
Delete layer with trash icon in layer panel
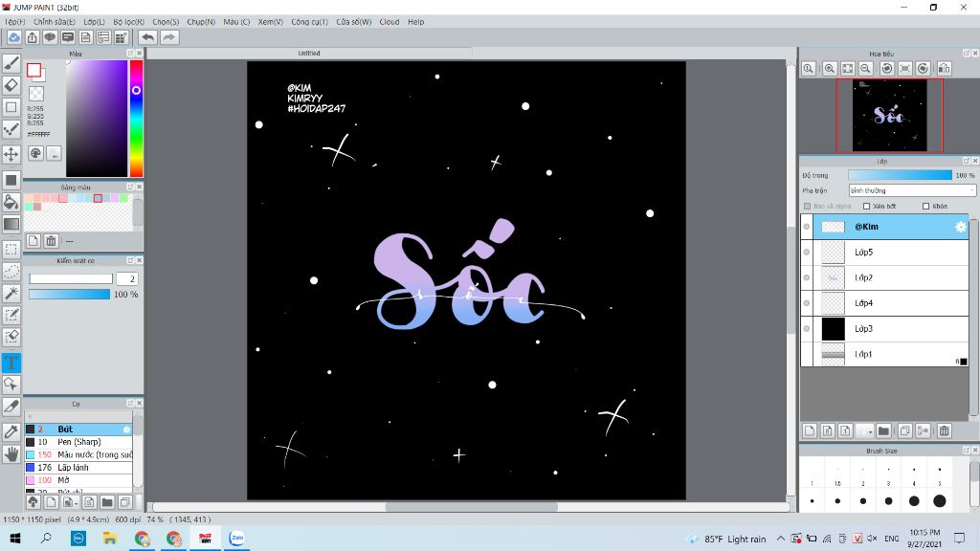(x=944, y=430)
